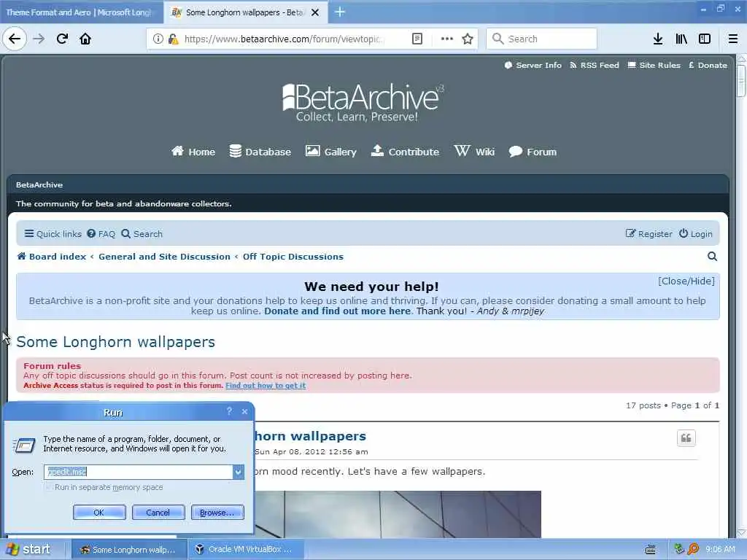The height and width of the screenshot is (560, 747).
Task: Switch to Some Longhorn wallp... taskbar item
Action: pos(128,550)
